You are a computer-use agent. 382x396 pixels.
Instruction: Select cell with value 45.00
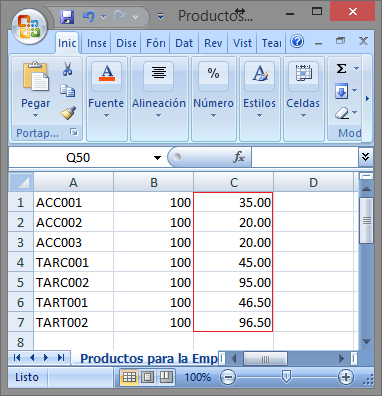pos(233,262)
